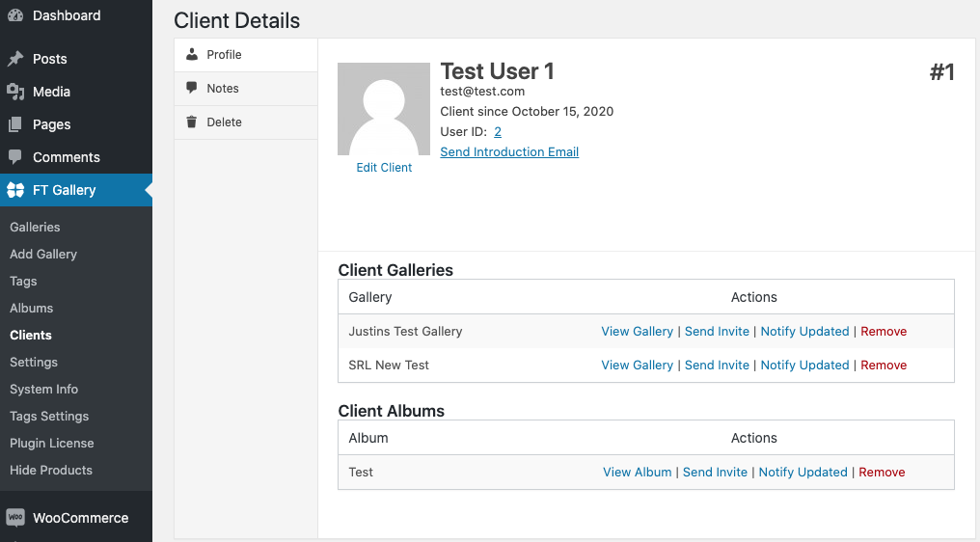Click the Profile person icon
The image size is (980, 542).
click(192, 54)
